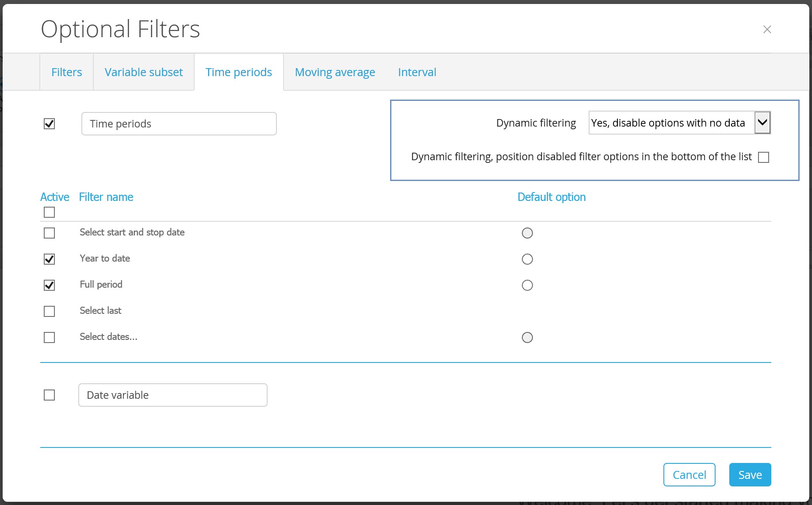Enable positioning disabled options at bottom
This screenshot has width=812, height=505.
(x=763, y=157)
